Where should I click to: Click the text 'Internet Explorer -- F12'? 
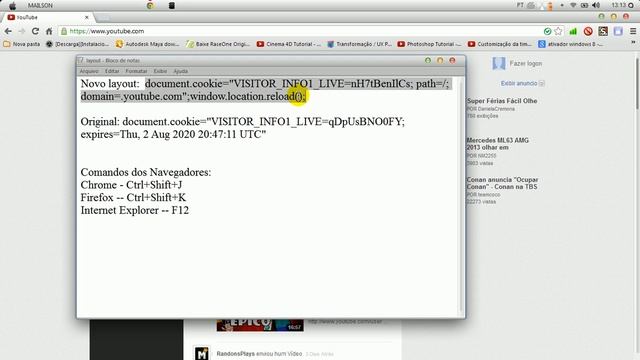(135, 210)
